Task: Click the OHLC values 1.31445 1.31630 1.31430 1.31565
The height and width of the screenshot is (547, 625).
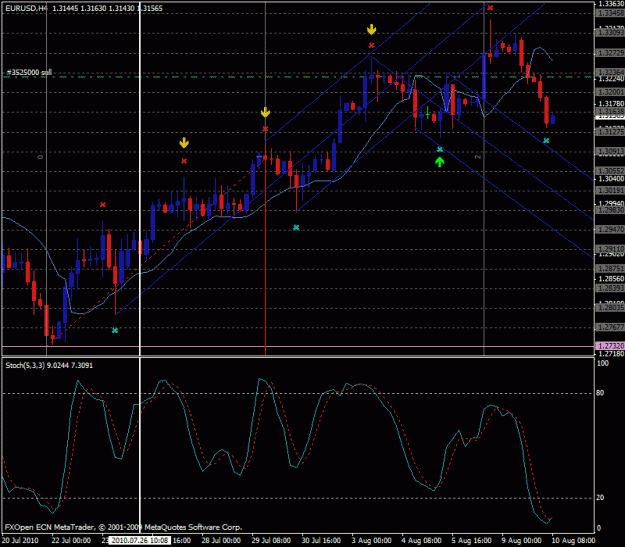Action: (107, 8)
